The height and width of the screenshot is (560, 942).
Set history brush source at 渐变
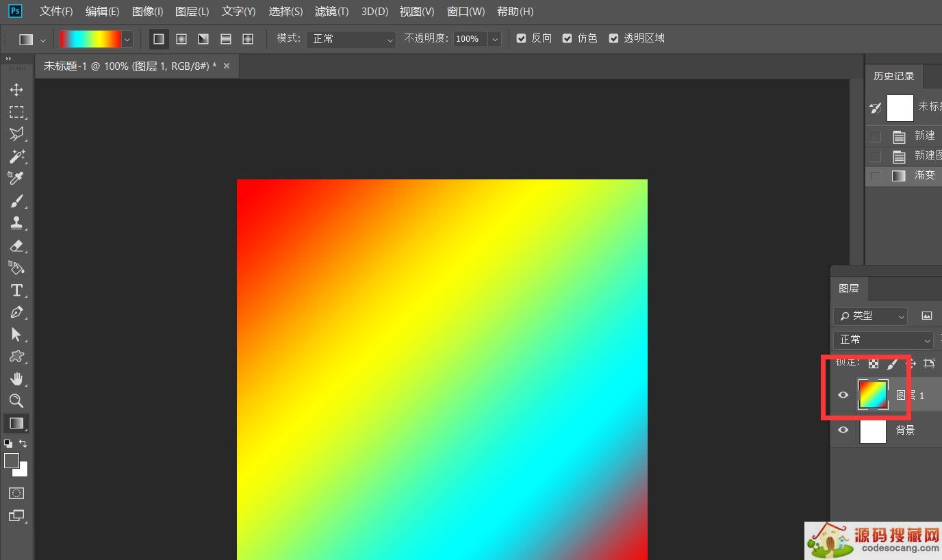coord(876,176)
